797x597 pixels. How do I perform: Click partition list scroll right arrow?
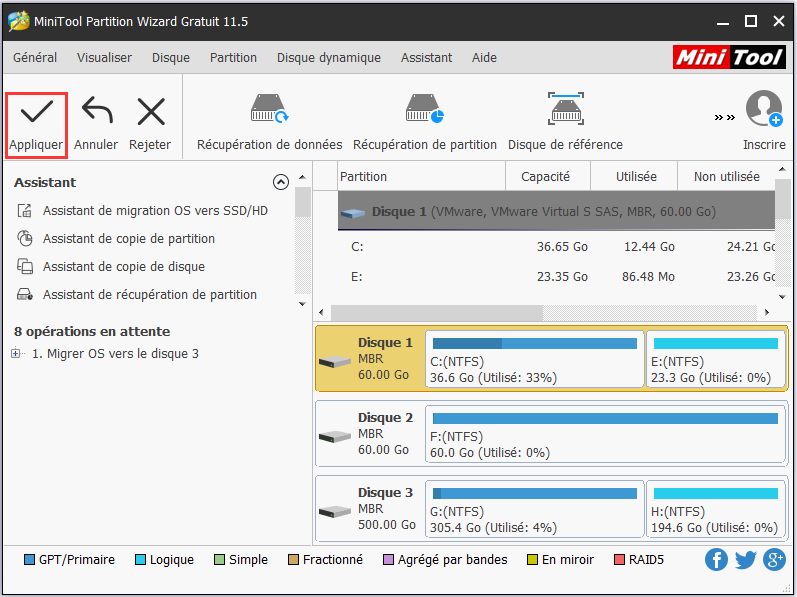(x=767, y=312)
